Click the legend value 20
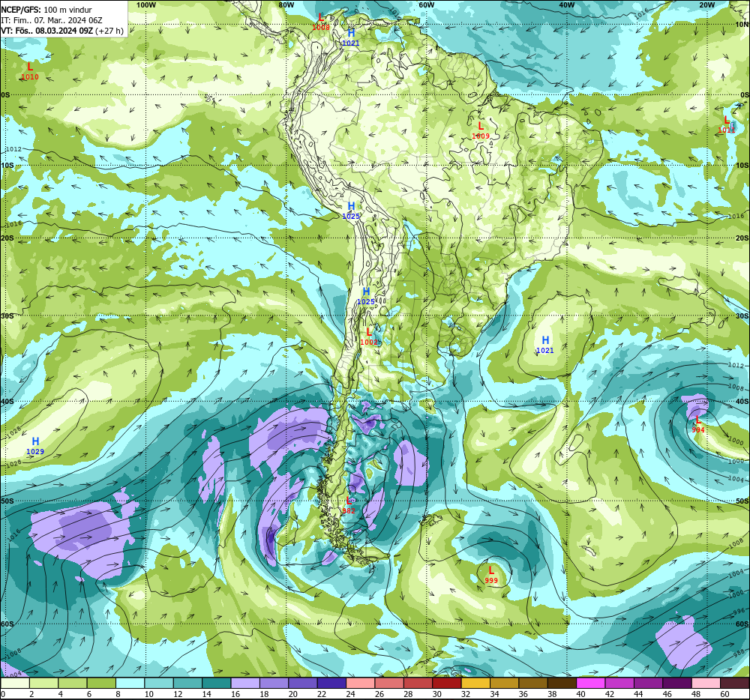The image size is (750, 700). 292,694
